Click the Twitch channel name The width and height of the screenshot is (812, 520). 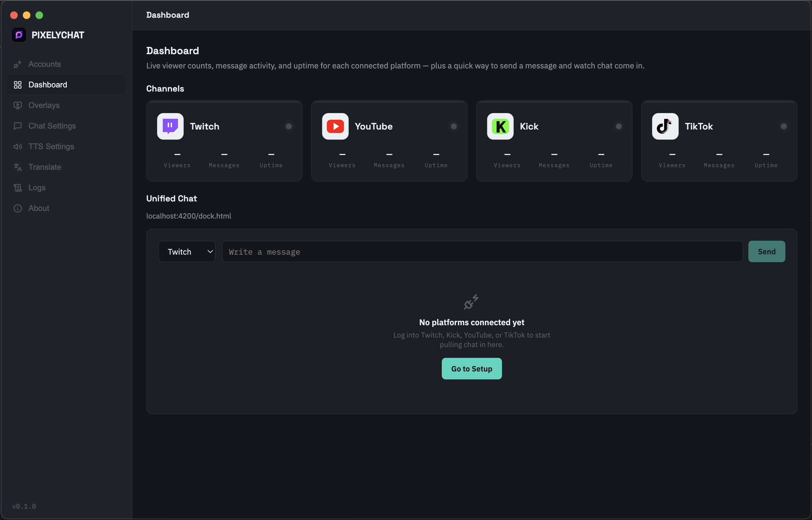205,126
